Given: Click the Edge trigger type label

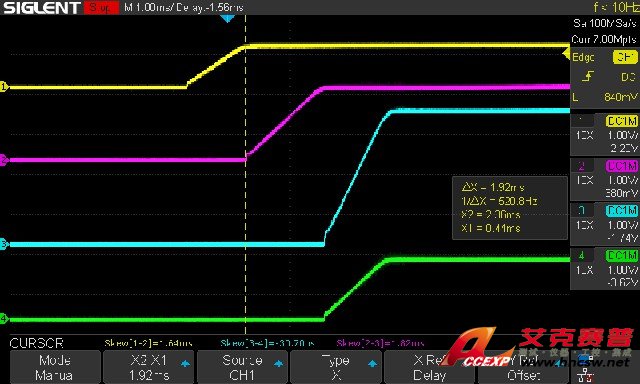Looking at the screenshot, I should coord(583,57).
